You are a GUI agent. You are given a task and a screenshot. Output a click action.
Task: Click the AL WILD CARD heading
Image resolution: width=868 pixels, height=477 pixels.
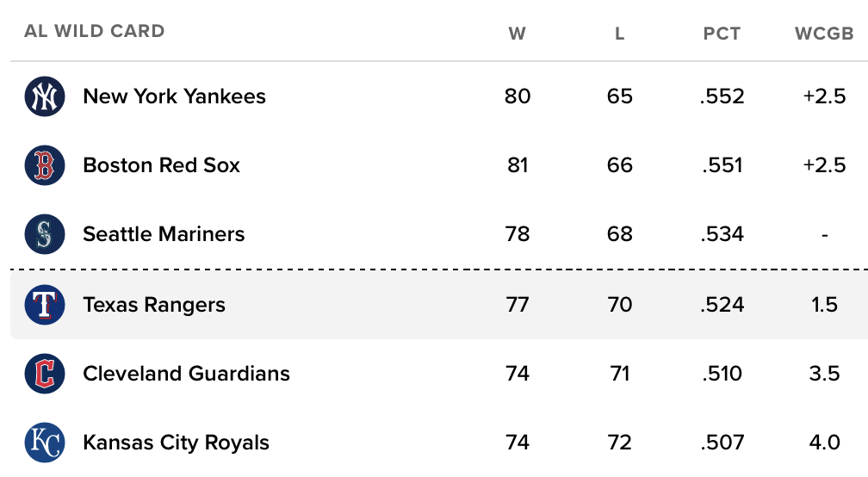click(x=95, y=31)
